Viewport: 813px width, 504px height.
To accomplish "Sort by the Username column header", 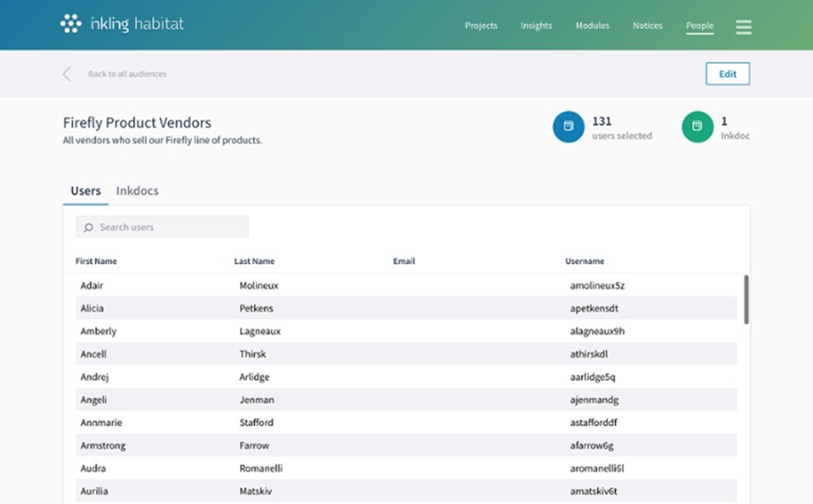I will tap(584, 261).
